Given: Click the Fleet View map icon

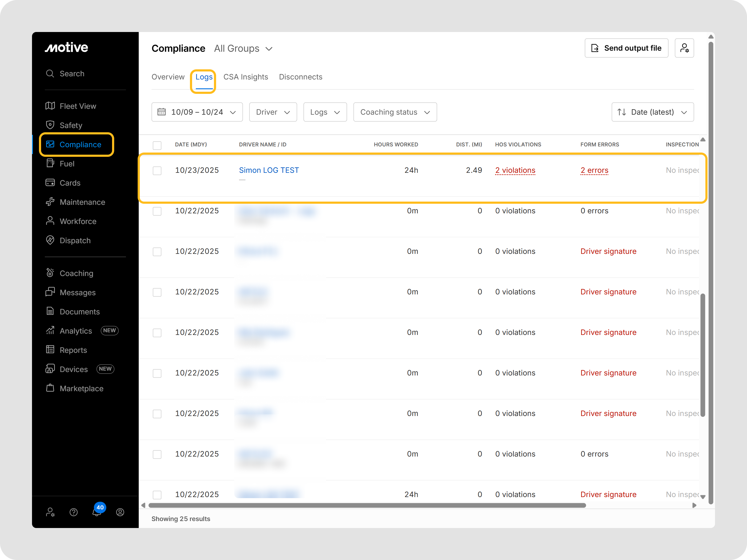Looking at the screenshot, I should (50, 106).
